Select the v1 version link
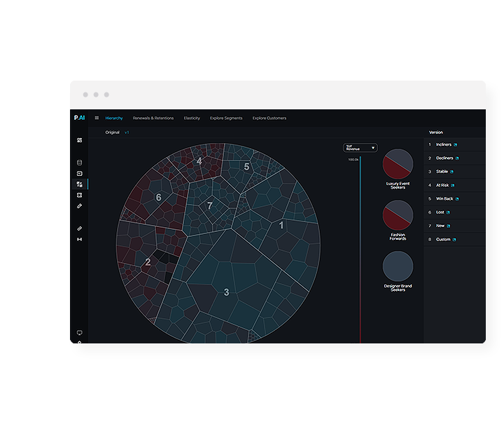The width and height of the screenshot is (504, 424). coord(127,132)
